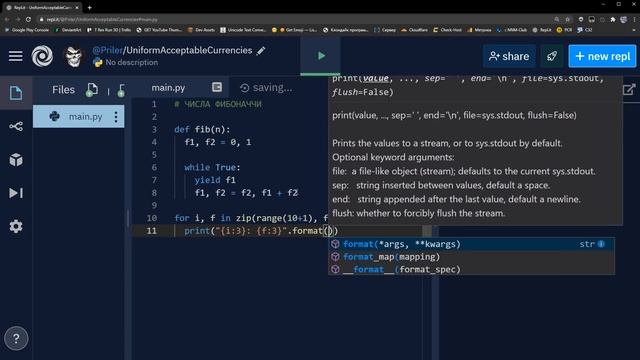Open the version control sidebar icon
The width and height of the screenshot is (640, 360).
(16, 127)
